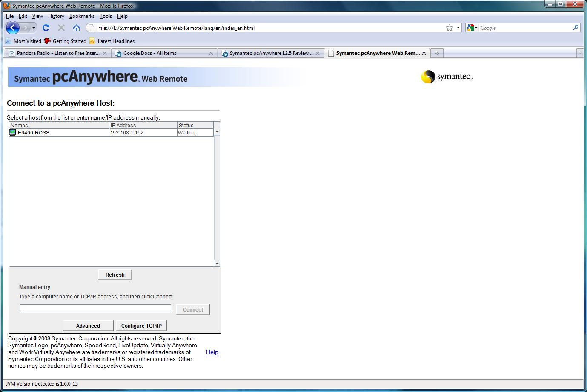The height and width of the screenshot is (392, 587).
Task: Close the pcAnywhere Web Remote tab
Action: [x=424, y=53]
